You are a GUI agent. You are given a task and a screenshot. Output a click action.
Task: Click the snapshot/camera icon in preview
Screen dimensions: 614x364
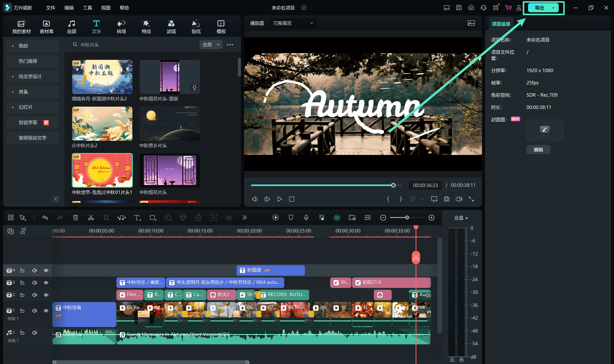(446, 199)
